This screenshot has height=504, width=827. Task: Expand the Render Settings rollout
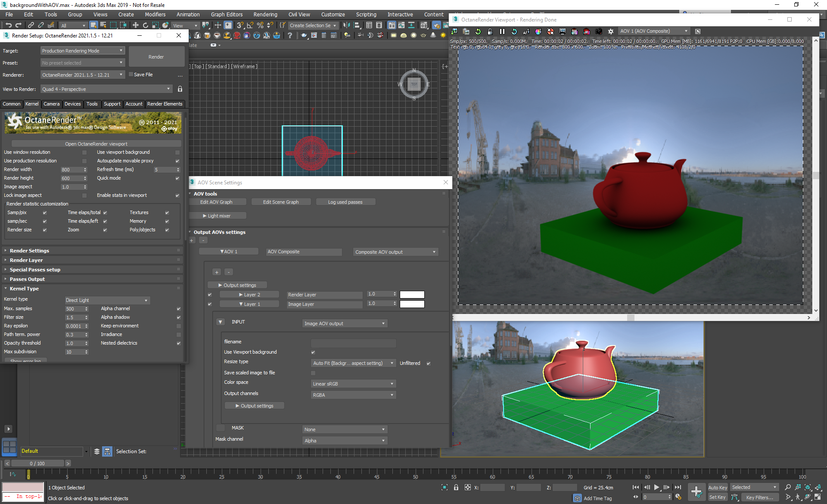29,251
